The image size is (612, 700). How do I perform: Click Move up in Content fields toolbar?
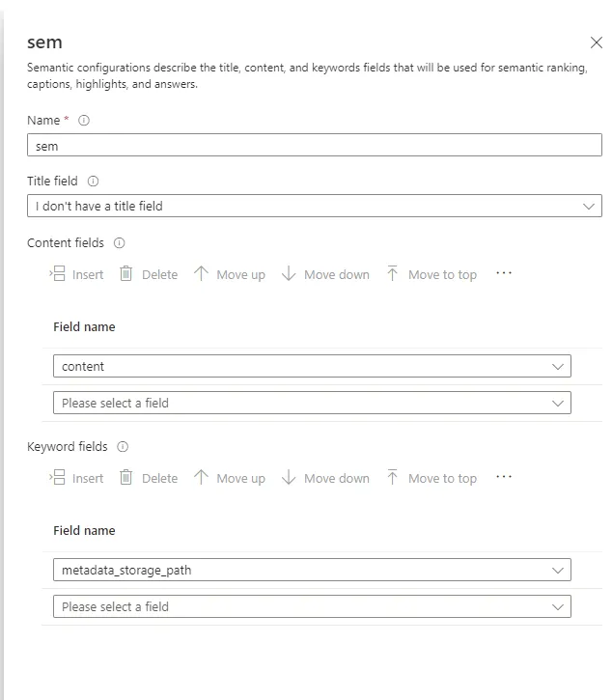[x=229, y=274]
